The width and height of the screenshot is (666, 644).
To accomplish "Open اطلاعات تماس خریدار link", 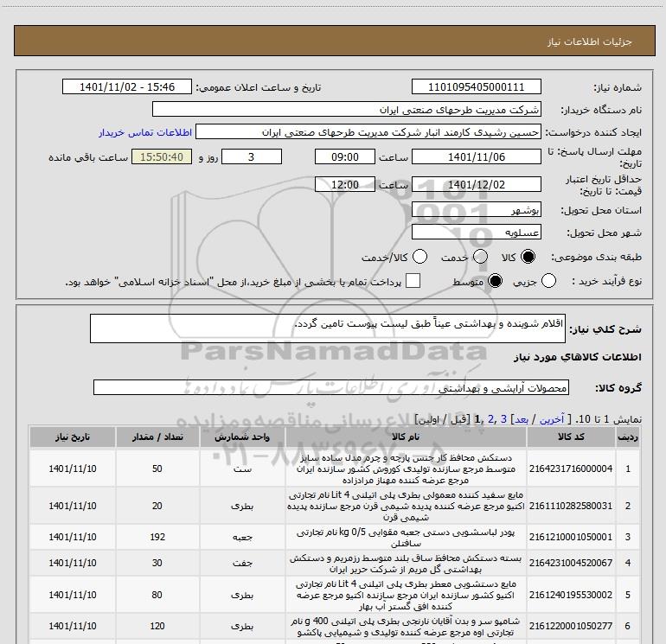I will pyautogui.click(x=145, y=132).
